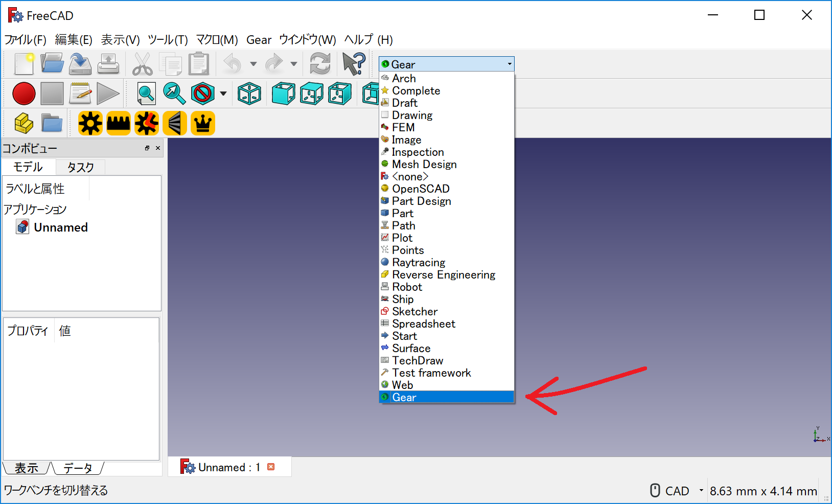Switch to the モデル tab
The width and height of the screenshot is (832, 504).
pyautogui.click(x=28, y=167)
